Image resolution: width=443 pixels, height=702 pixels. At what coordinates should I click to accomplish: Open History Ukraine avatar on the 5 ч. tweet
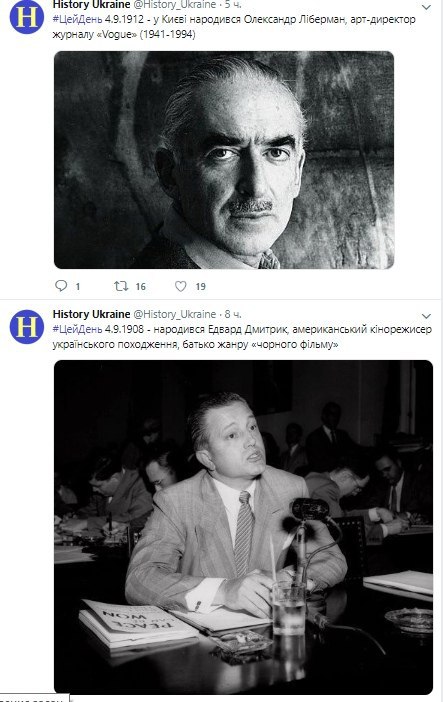[26, 17]
